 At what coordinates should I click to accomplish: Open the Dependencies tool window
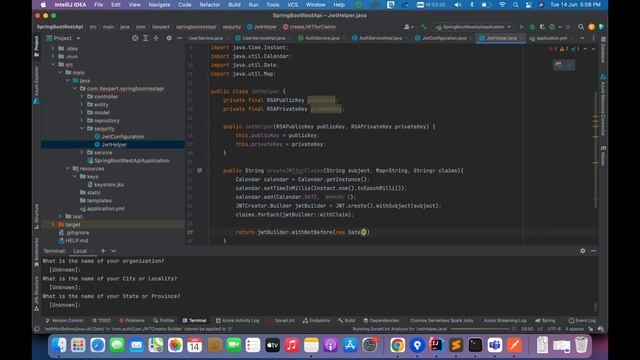click(x=381, y=320)
